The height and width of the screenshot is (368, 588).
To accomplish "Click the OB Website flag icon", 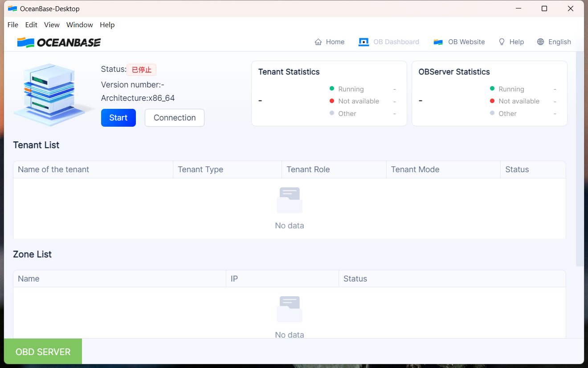I will 438,42.
